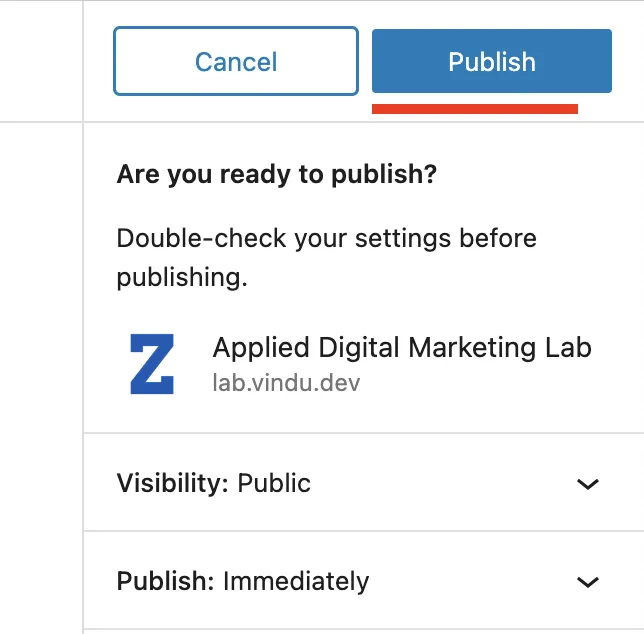Click the 'Double-check your settings' description text
The height and width of the screenshot is (634, 644).
click(x=326, y=240)
